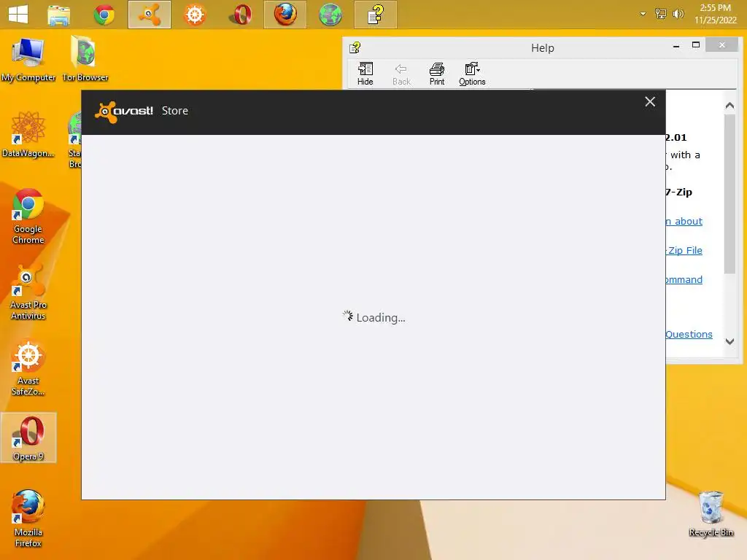Launch Google Chrome from the taskbar
The height and width of the screenshot is (560, 747).
click(x=104, y=15)
